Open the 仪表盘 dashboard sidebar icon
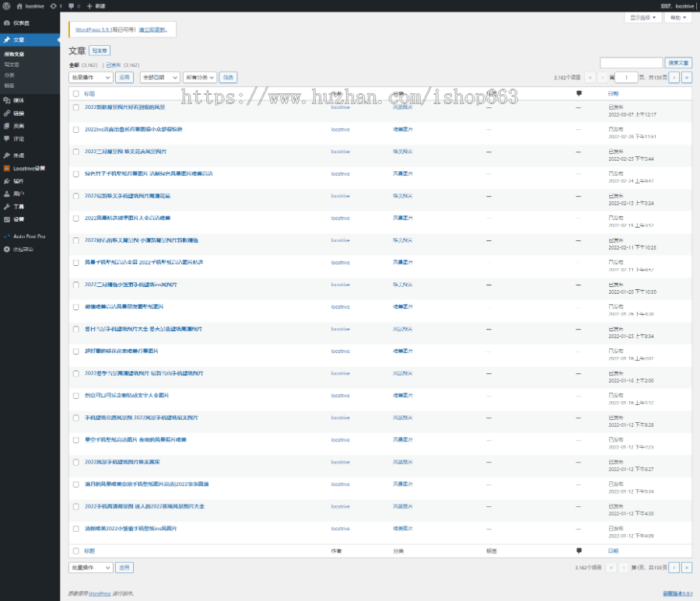700x601 pixels. pos(7,23)
